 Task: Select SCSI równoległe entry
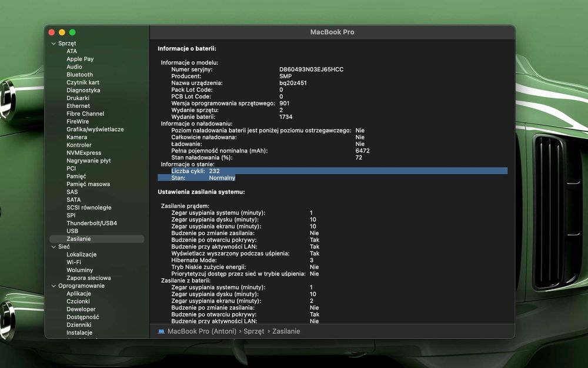(x=89, y=207)
